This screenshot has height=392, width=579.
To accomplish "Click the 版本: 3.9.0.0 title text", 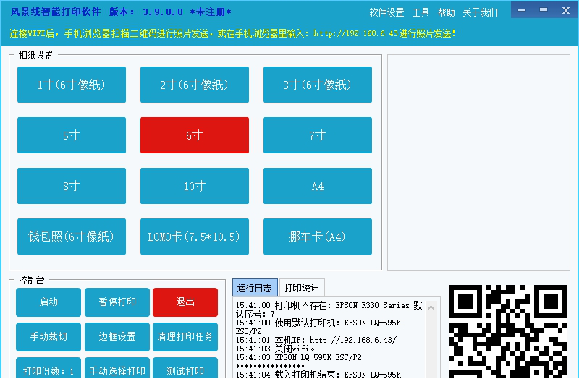I will tap(146, 12).
